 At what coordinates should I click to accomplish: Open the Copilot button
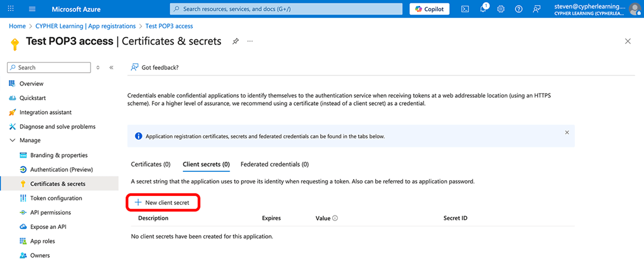pos(429,9)
